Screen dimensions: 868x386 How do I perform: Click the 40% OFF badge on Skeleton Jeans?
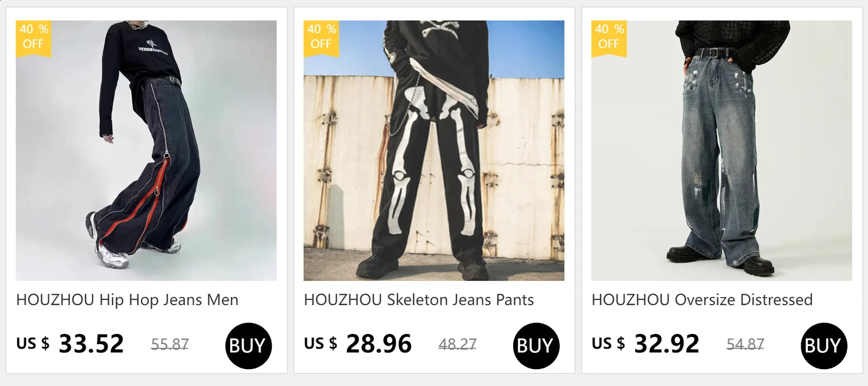(321, 37)
